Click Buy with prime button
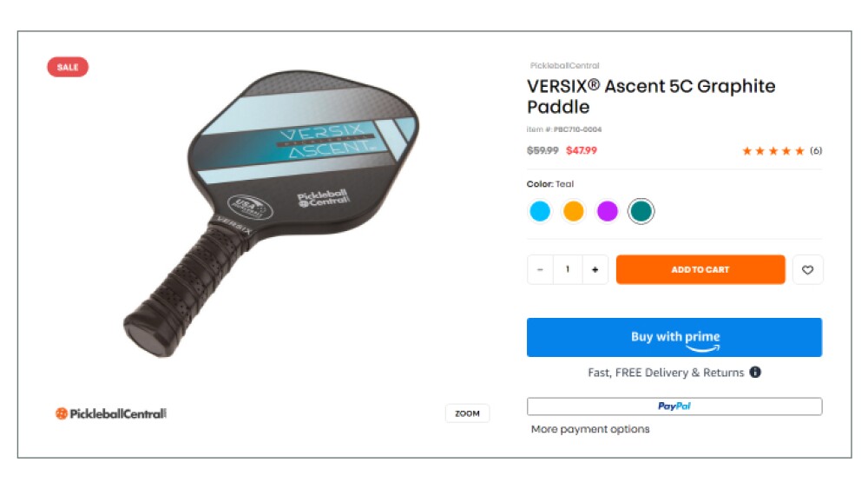 click(674, 337)
